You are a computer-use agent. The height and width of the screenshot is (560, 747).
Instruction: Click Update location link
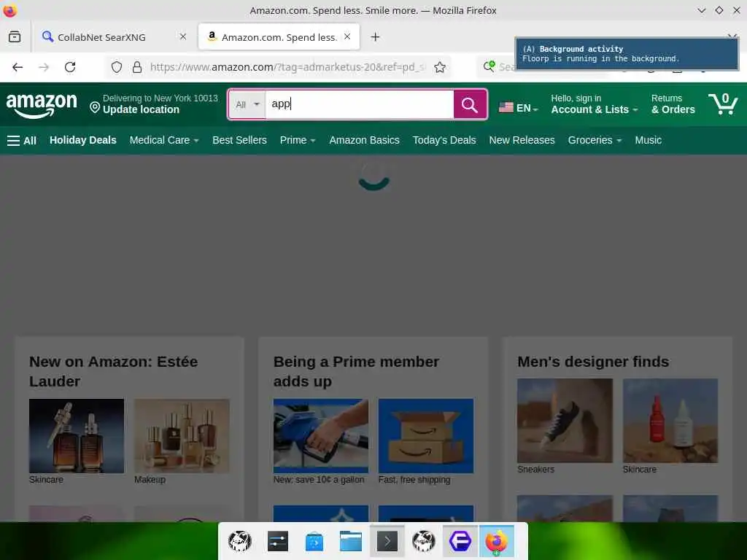141,109
